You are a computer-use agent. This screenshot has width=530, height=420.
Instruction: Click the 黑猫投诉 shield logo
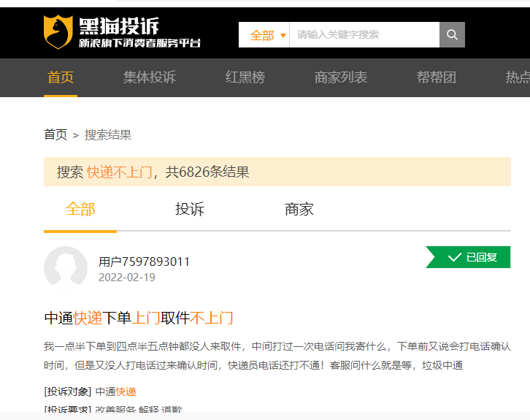coord(58,32)
